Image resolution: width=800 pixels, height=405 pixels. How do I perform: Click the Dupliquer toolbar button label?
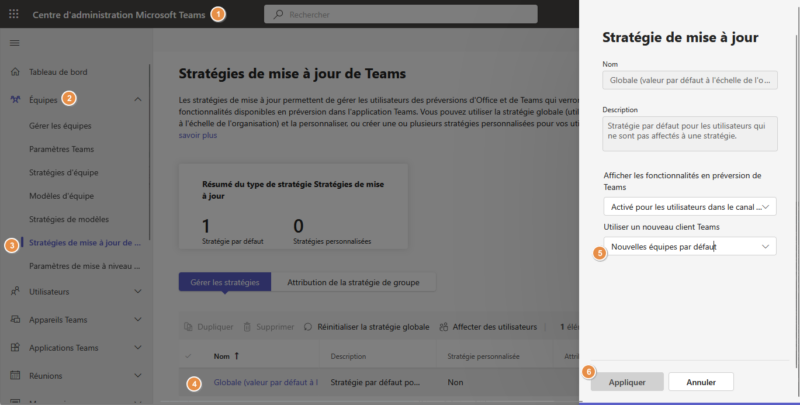click(x=215, y=326)
